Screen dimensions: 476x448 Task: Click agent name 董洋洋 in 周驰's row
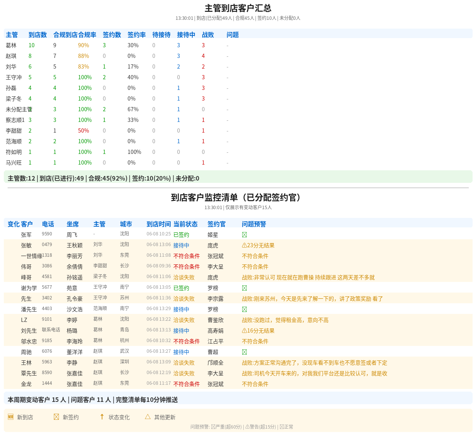[75, 352]
